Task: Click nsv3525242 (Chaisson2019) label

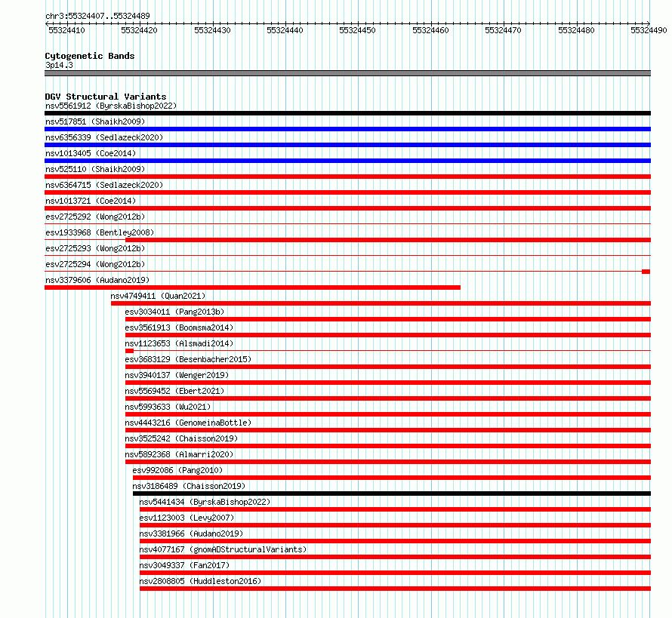Action: tap(181, 438)
